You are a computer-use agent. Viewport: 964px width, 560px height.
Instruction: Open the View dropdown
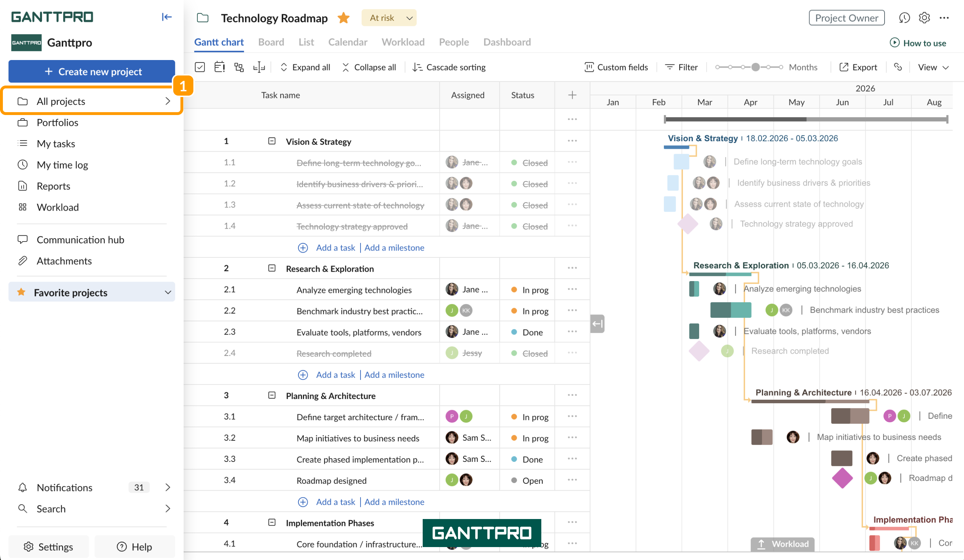[933, 67]
